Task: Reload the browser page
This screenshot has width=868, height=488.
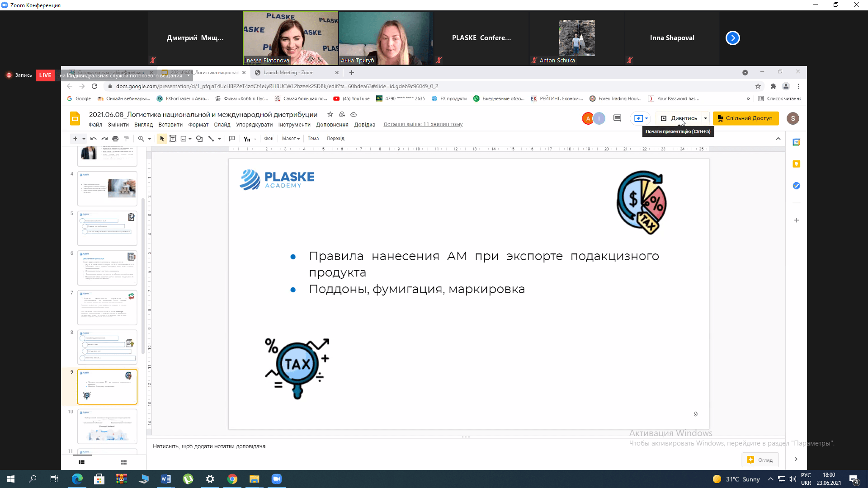Action: click(x=94, y=86)
